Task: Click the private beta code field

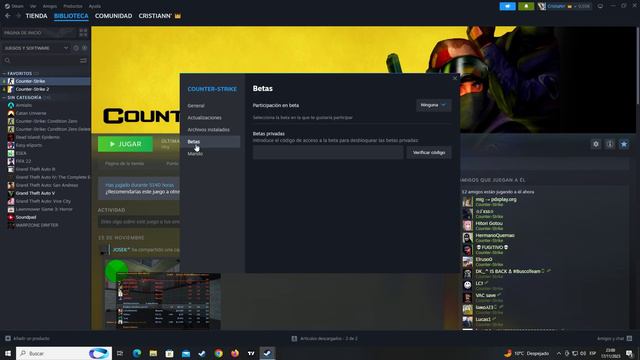Action: click(328, 153)
